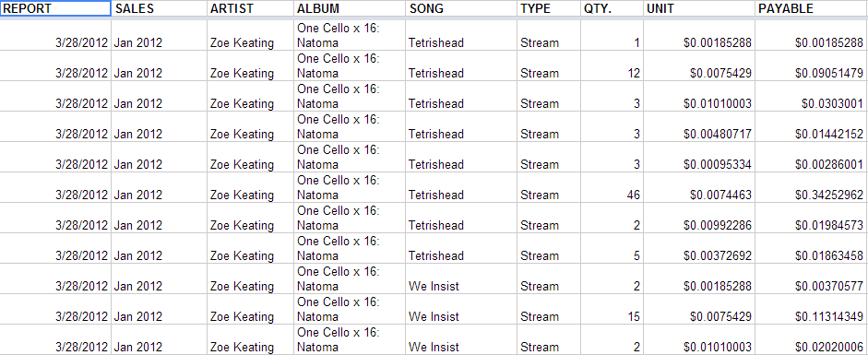Select the TYPE header cell
The height and width of the screenshot is (355, 868).
coord(549,8)
